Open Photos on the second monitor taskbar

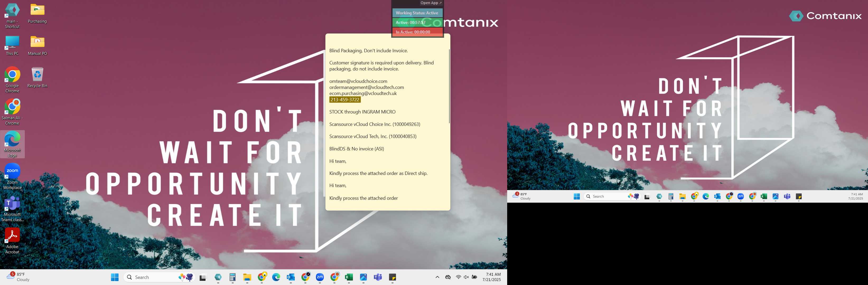pos(776,197)
